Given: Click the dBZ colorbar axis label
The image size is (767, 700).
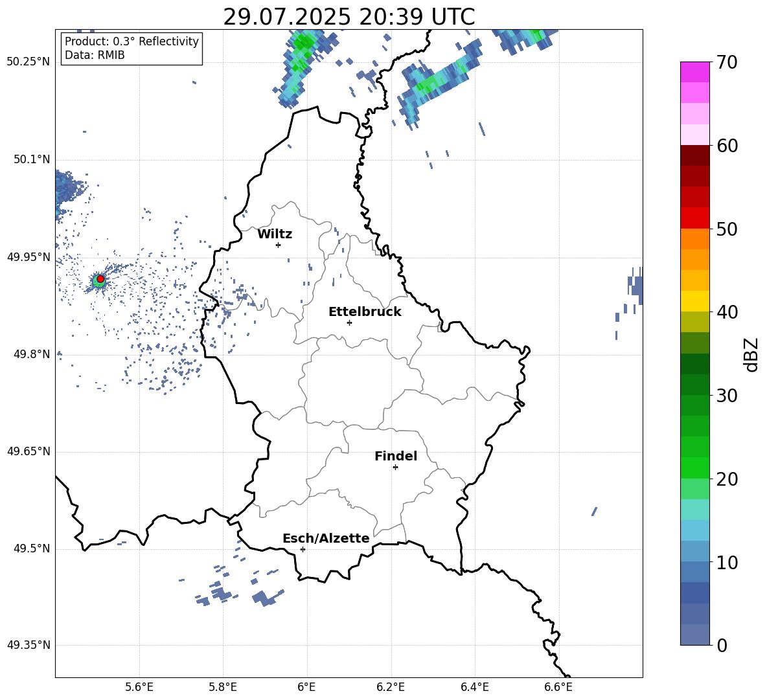Looking at the screenshot, I should [752, 354].
